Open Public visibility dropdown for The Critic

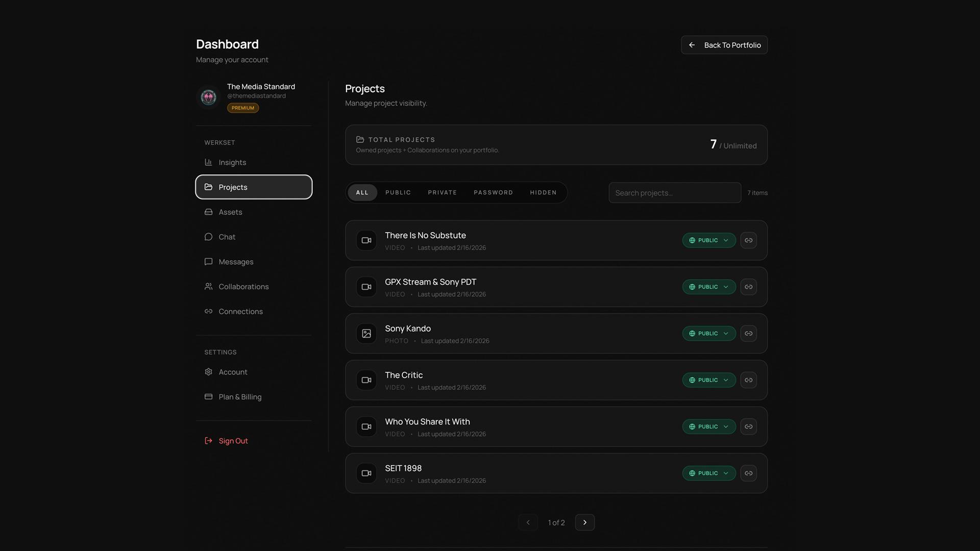pos(708,380)
